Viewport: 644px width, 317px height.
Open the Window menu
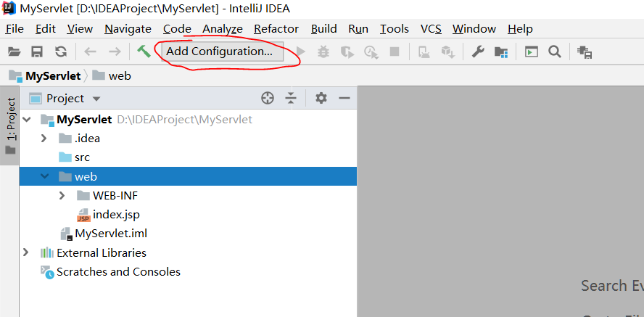(x=474, y=29)
